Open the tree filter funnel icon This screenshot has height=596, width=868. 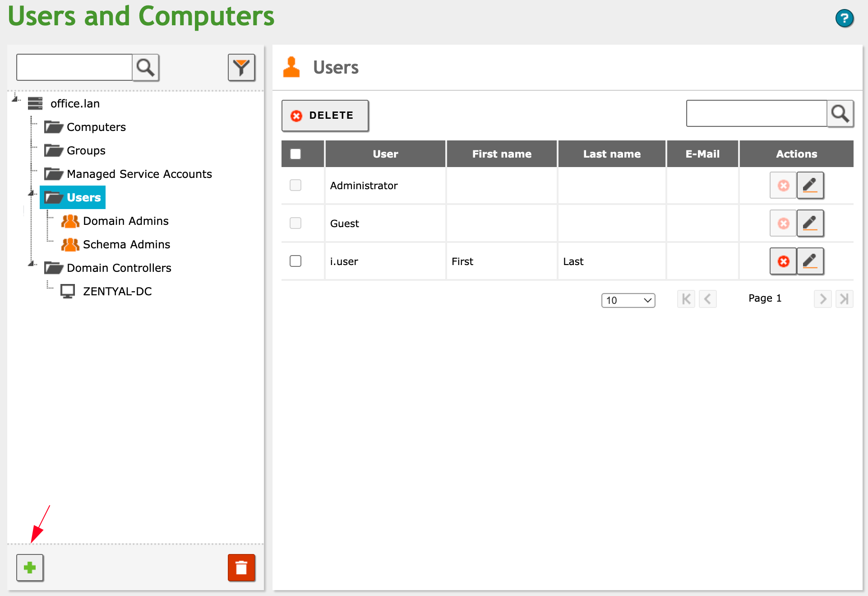tap(241, 68)
